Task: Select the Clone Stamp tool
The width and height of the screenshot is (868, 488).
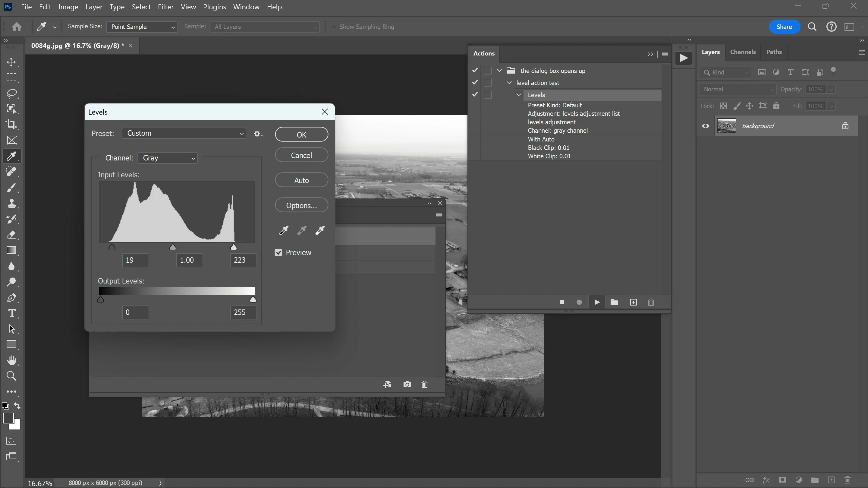Action: [x=11, y=203]
